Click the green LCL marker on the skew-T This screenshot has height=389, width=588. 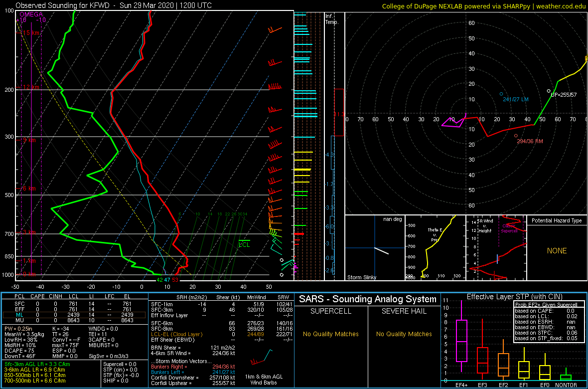point(244,244)
